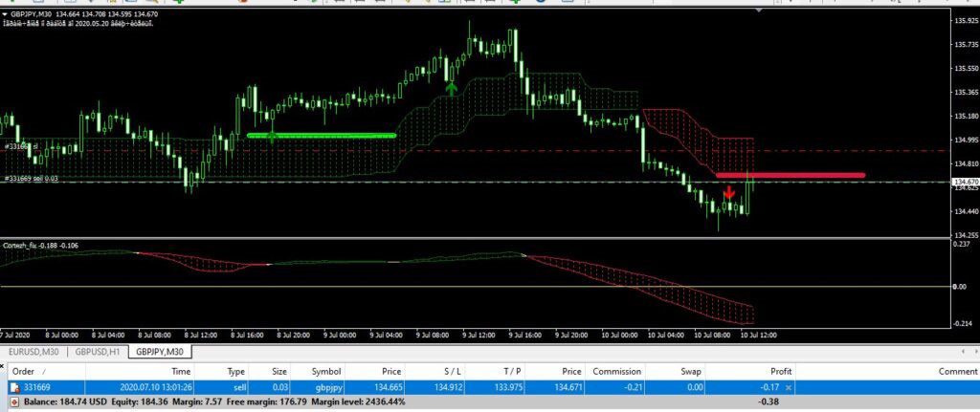Click the T / P column header
The width and height of the screenshot is (980, 412).
pos(495,372)
